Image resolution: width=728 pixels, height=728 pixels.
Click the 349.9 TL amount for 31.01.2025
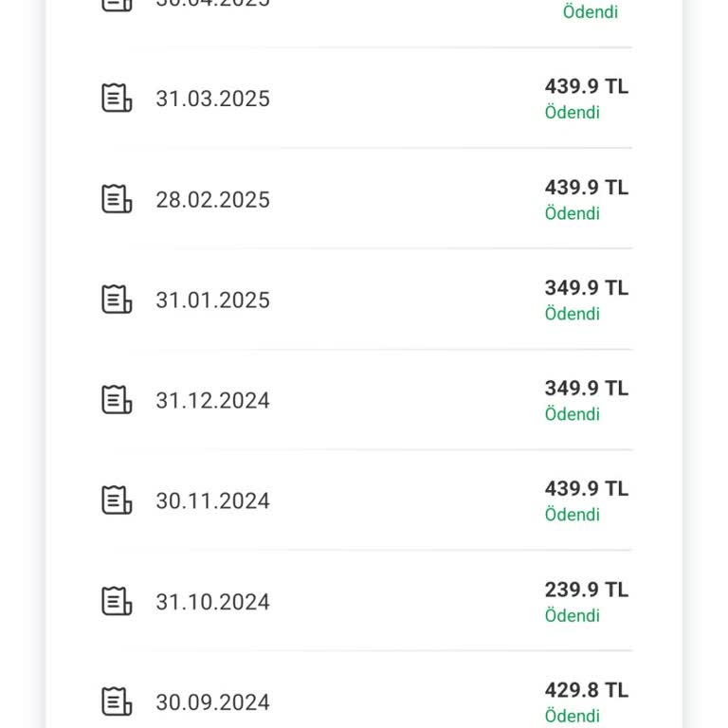point(586,287)
